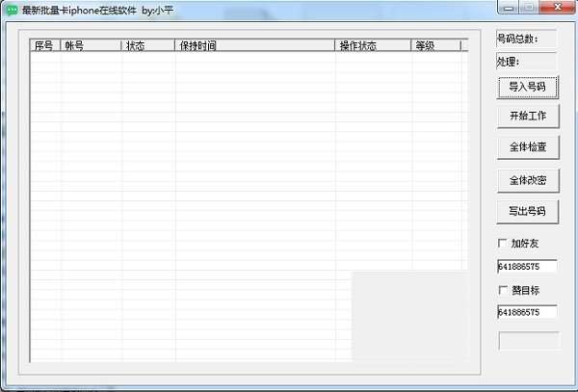Export numbers with 写出号码 button
The width and height of the screenshot is (578, 392).
point(528,212)
